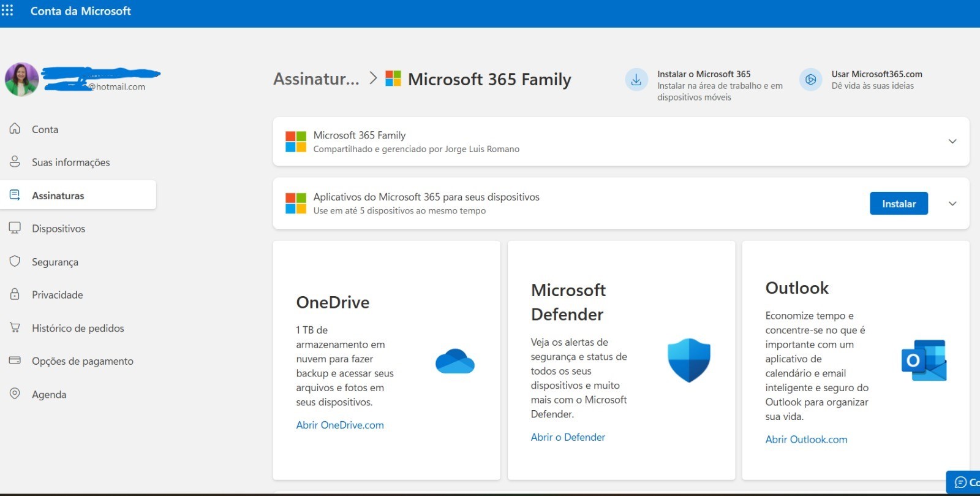The height and width of the screenshot is (496, 980).
Task: Click the Instalar o Microsoft 365 download icon
Action: [x=636, y=80]
